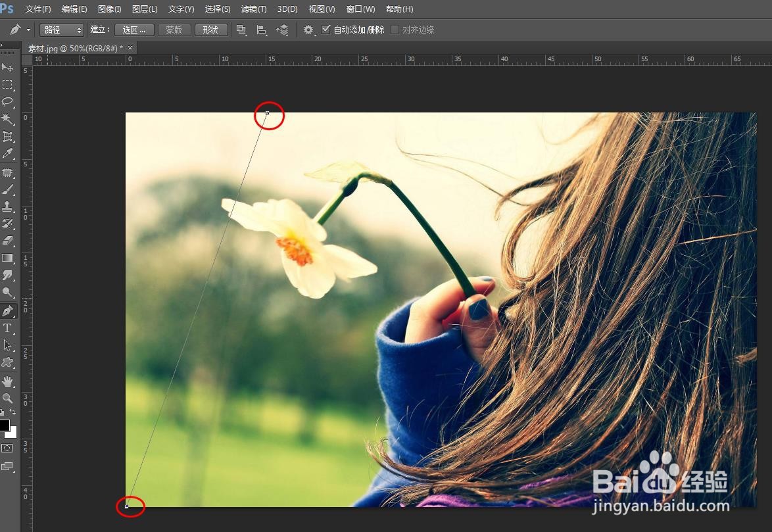The width and height of the screenshot is (772, 532).
Task: Select the Gradient tool
Action: [7, 258]
